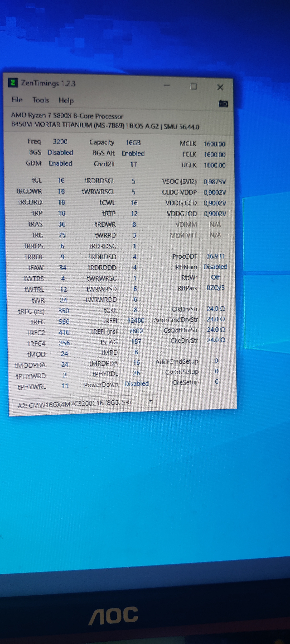Select the tPHYWRL label
The image size is (290, 644).
point(32,387)
